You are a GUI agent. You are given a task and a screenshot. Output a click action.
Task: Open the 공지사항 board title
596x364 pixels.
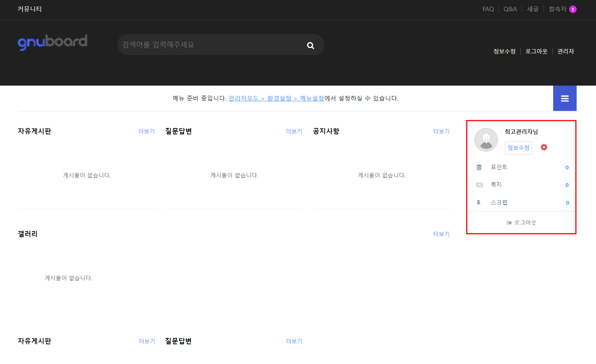[326, 131]
